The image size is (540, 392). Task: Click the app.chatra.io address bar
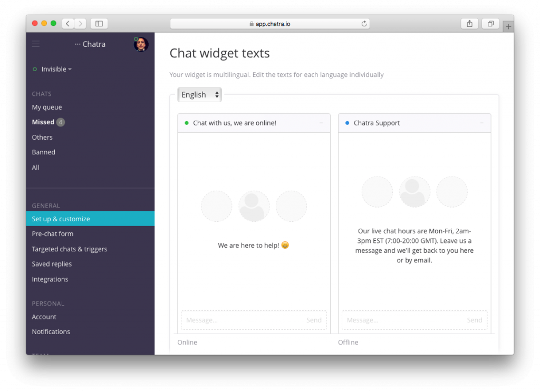[269, 24]
